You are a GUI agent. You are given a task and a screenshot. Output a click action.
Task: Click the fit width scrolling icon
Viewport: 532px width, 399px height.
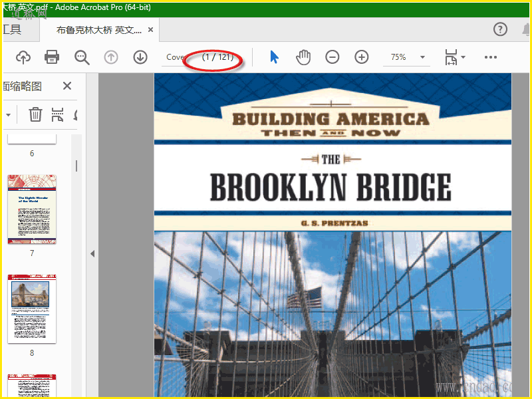451,57
